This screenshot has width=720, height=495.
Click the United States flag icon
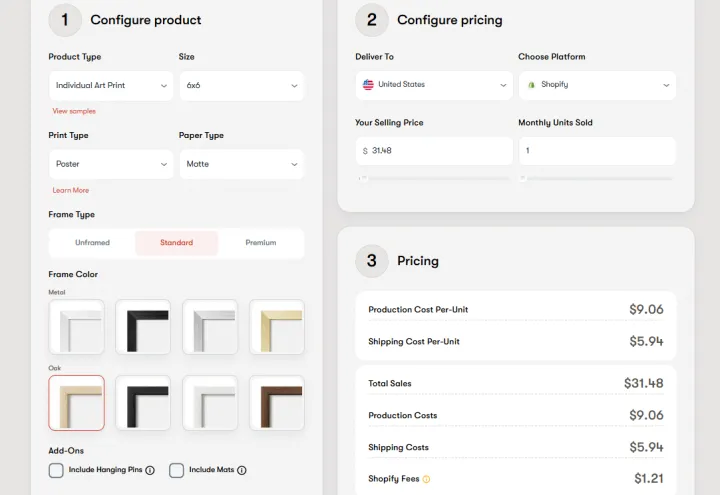click(x=368, y=85)
